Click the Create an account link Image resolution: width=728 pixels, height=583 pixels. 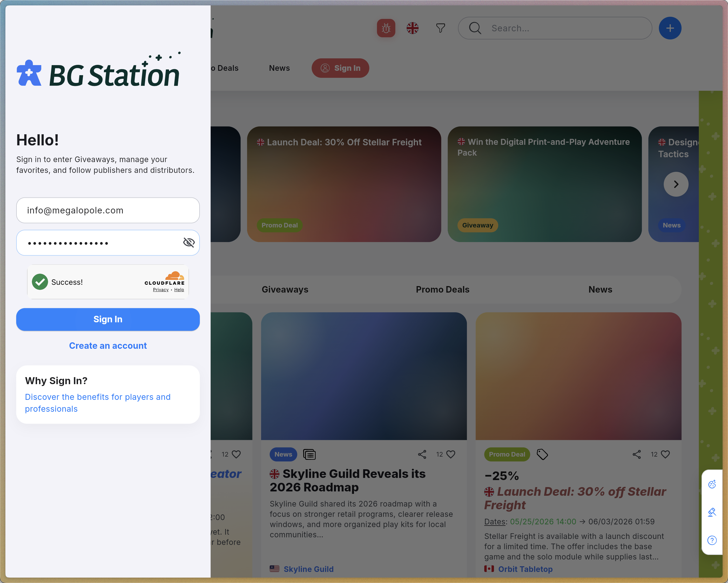click(108, 346)
